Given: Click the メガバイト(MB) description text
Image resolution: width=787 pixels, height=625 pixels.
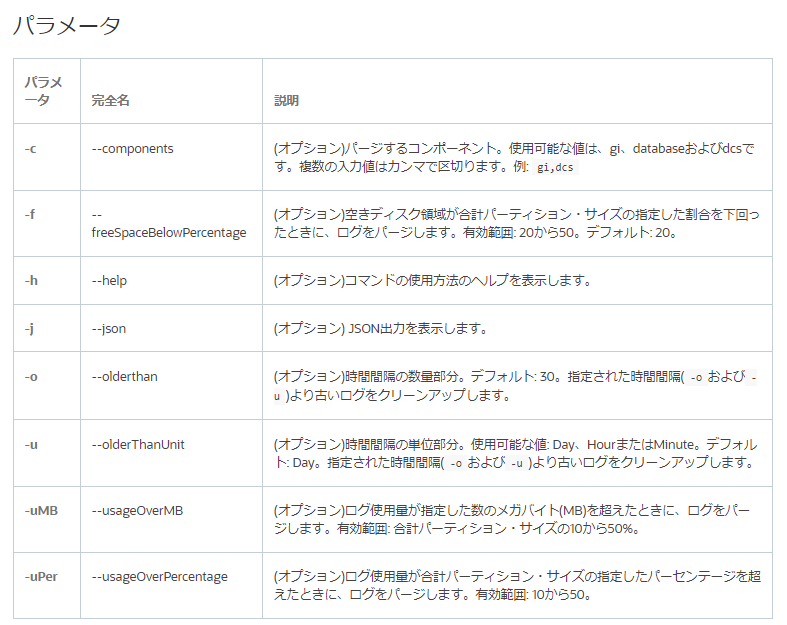Looking at the screenshot, I should [512, 520].
